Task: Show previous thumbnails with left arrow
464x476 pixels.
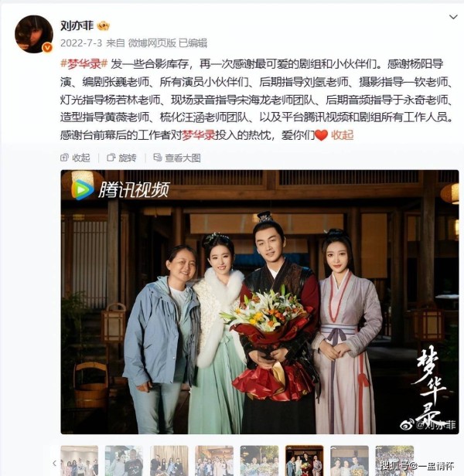Action: click(54, 464)
